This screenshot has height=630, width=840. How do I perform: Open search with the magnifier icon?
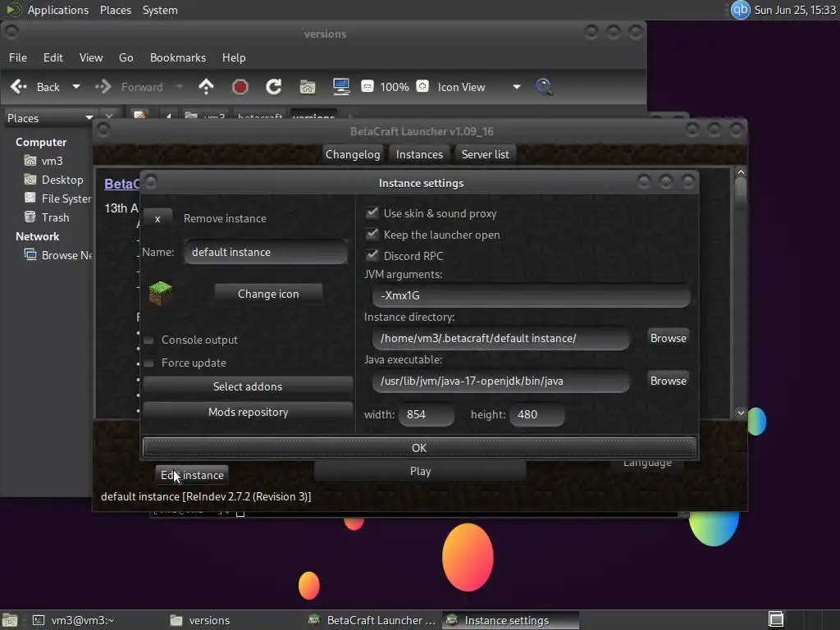pos(544,87)
